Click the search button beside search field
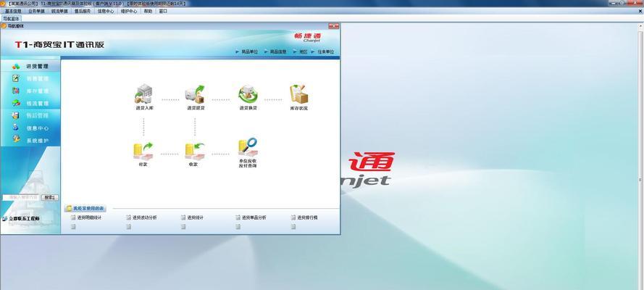Viewport: 644px width, 290px height. (x=50, y=198)
